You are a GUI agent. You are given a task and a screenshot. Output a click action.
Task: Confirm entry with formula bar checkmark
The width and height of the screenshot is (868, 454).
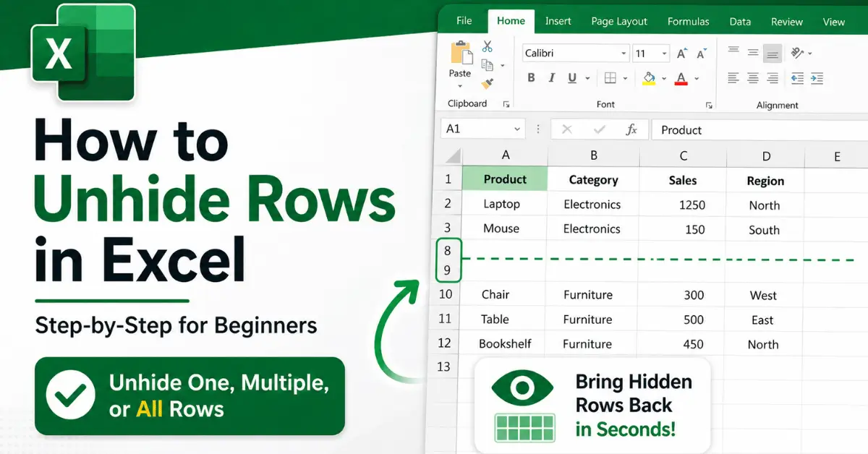point(599,129)
